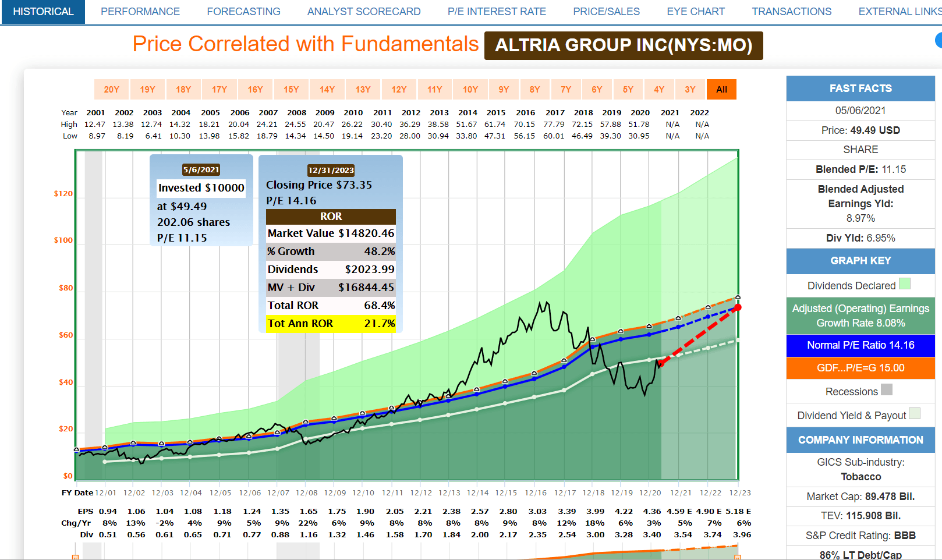
Task: Choose the 8Y range button
Action: click(x=535, y=90)
